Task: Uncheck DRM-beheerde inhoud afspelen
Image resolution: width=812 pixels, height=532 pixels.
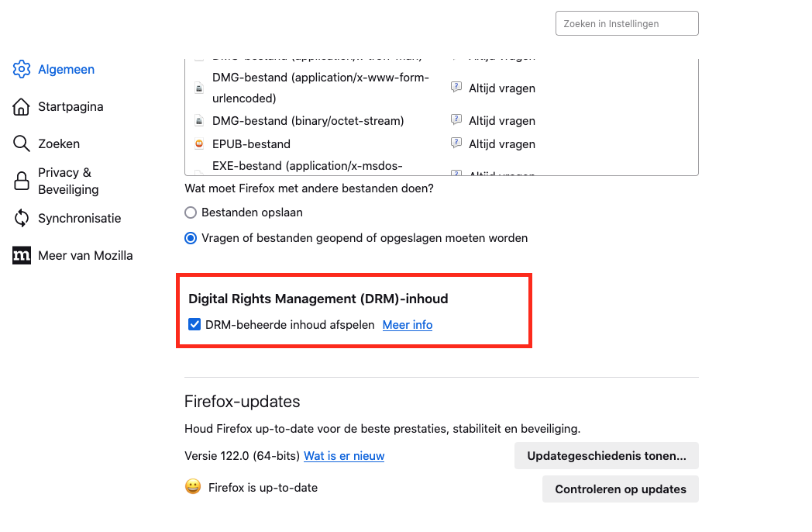Action: [195, 325]
